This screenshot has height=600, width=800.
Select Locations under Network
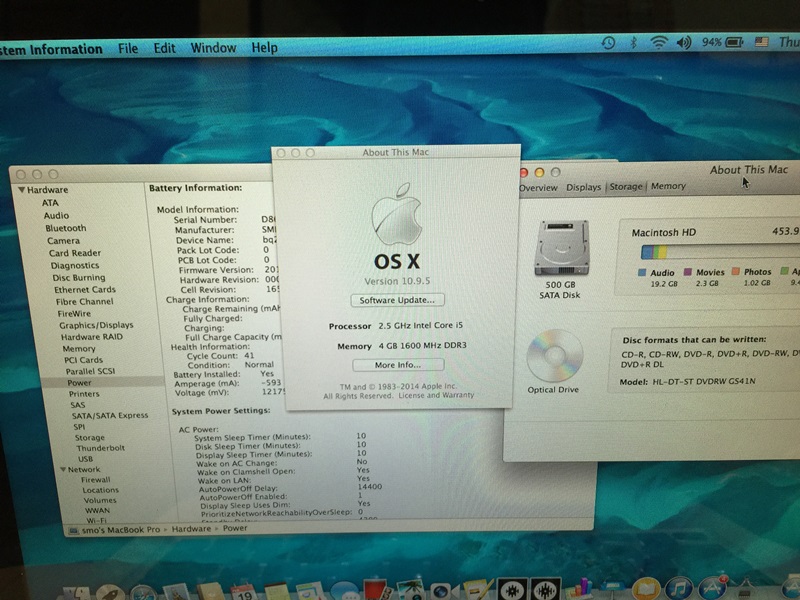pyautogui.click(x=101, y=490)
